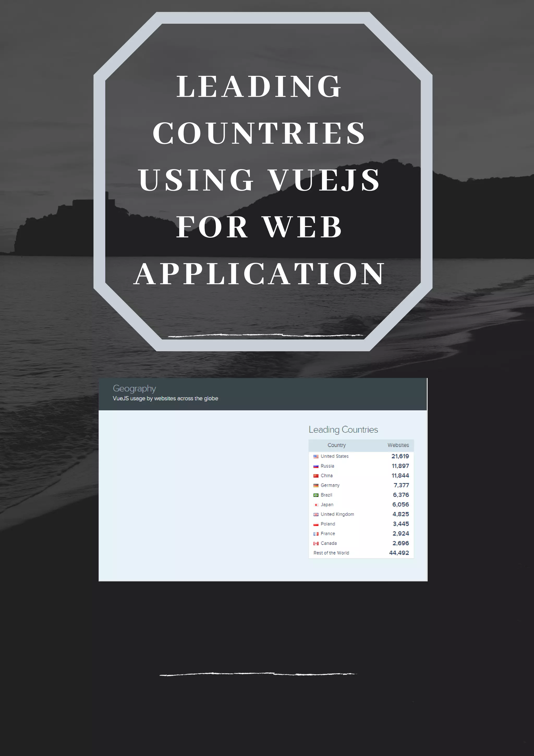
Task: Select the 'Brazil' country name
Action: click(326, 495)
